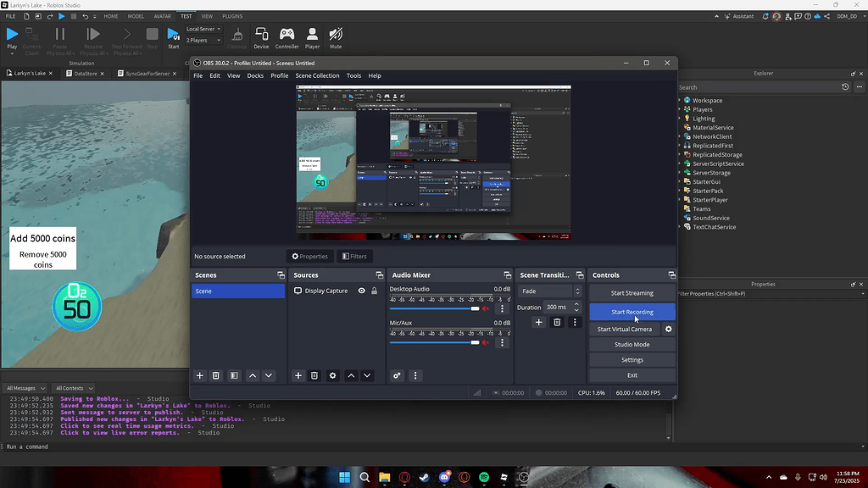
Task: Move scene down with the arrow icon
Action: tap(269, 375)
